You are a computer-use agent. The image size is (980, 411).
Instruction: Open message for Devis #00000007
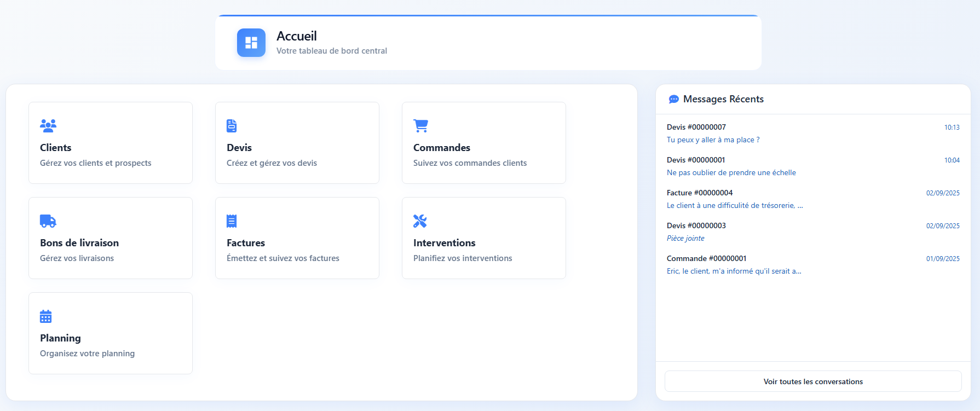696,128
